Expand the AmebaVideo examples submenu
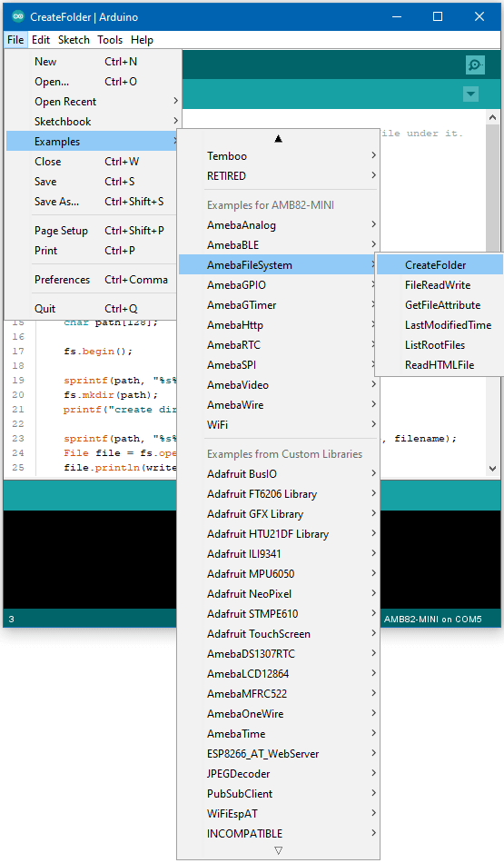The image size is (504, 863). pyautogui.click(x=279, y=385)
